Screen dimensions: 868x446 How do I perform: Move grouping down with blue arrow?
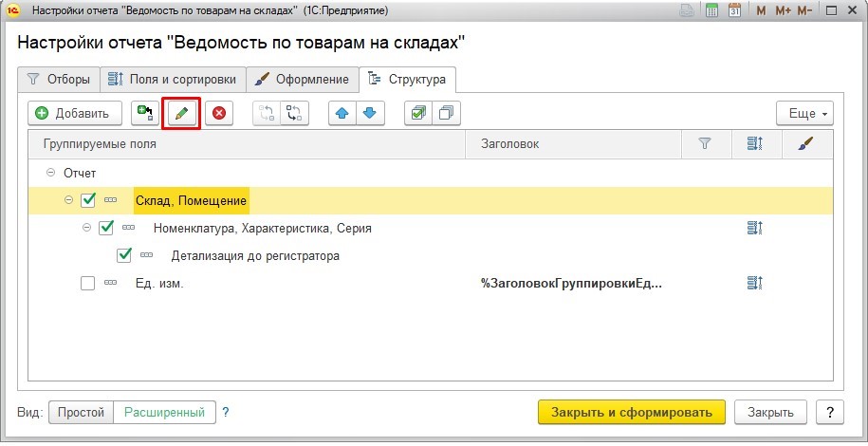pyautogui.click(x=369, y=114)
